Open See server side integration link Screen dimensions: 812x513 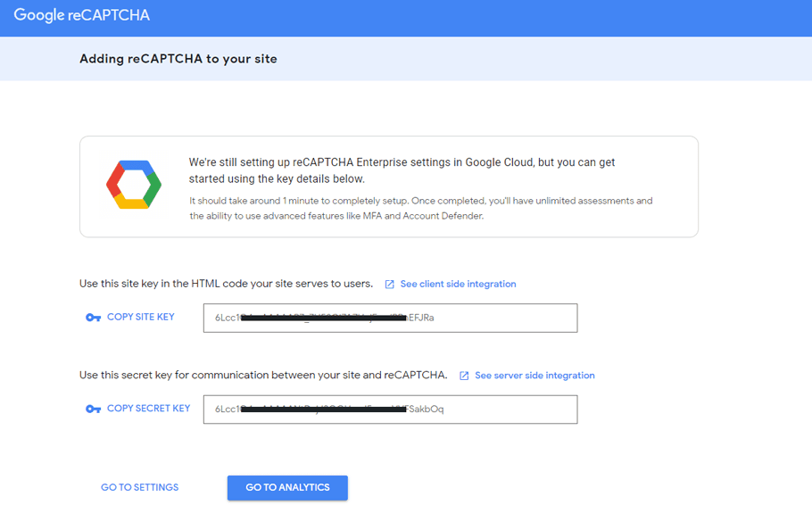tap(534, 376)
